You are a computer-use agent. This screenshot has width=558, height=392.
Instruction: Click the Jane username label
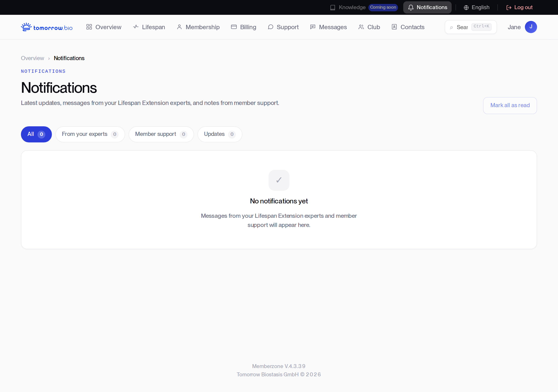514,27
